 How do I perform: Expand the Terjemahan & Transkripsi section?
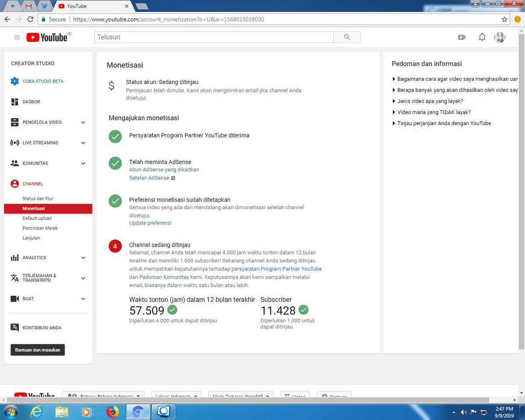point(83,278)
